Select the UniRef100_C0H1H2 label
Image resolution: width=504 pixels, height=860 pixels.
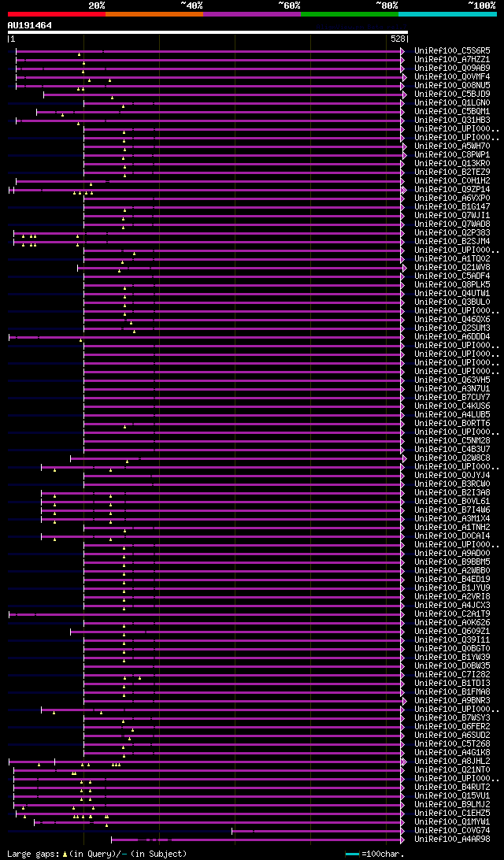(453, 180)
